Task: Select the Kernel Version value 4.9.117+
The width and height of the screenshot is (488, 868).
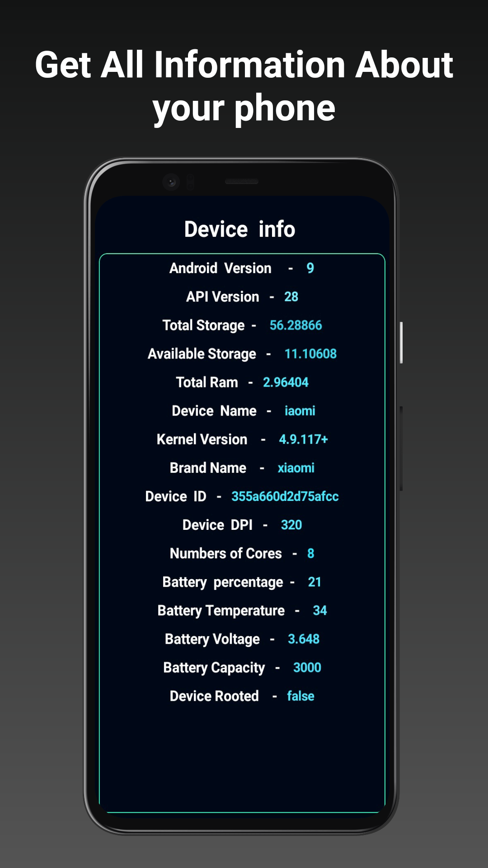Action: pos(303,439)
